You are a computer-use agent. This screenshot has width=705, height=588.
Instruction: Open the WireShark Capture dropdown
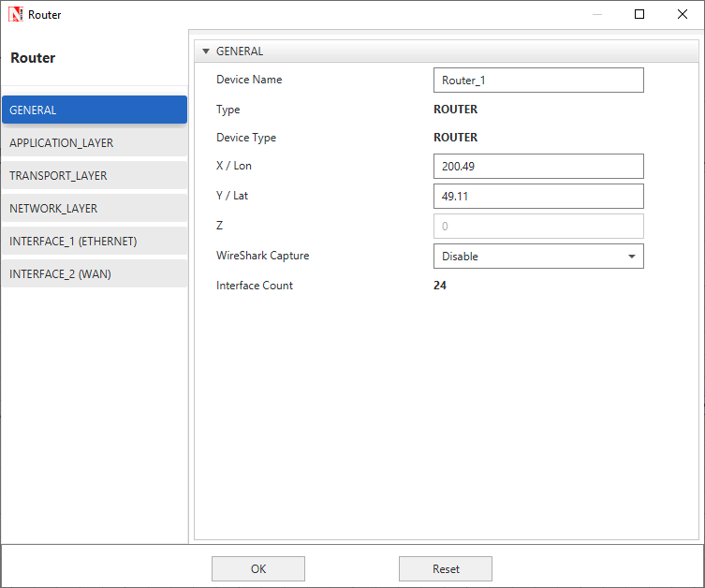(538, 257)
